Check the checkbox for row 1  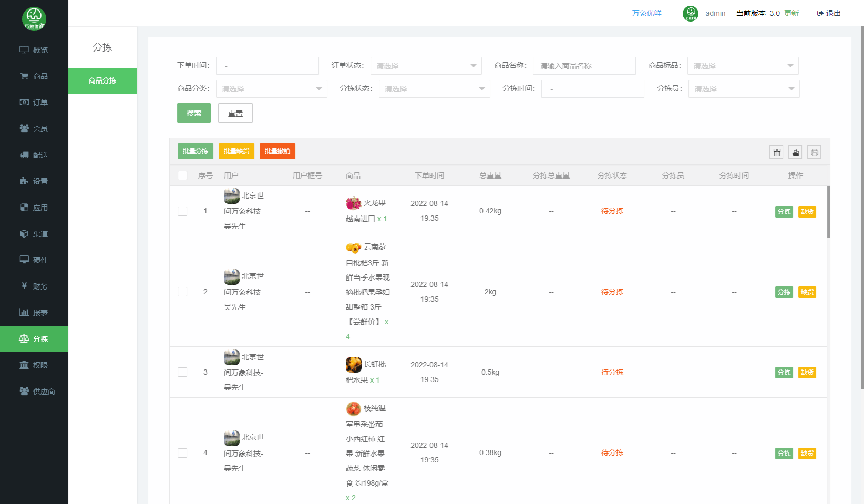pos(182,211)
